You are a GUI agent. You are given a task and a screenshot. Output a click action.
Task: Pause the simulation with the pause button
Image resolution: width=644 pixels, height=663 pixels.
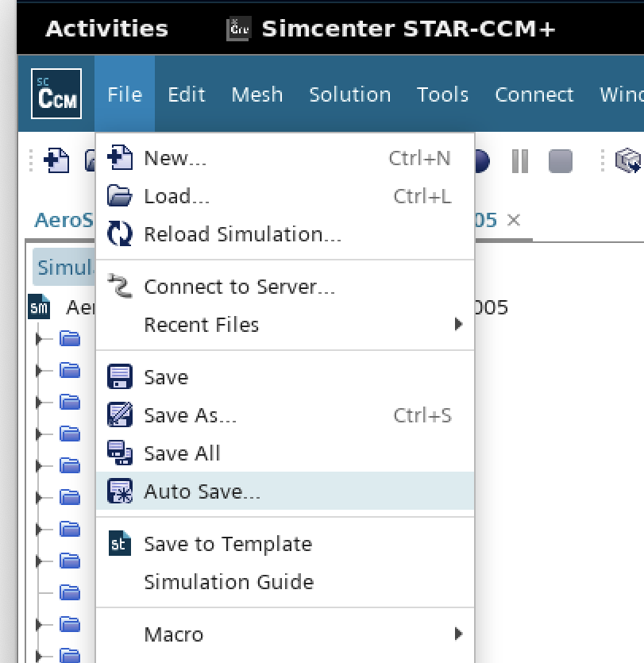[x=519, y=161]
